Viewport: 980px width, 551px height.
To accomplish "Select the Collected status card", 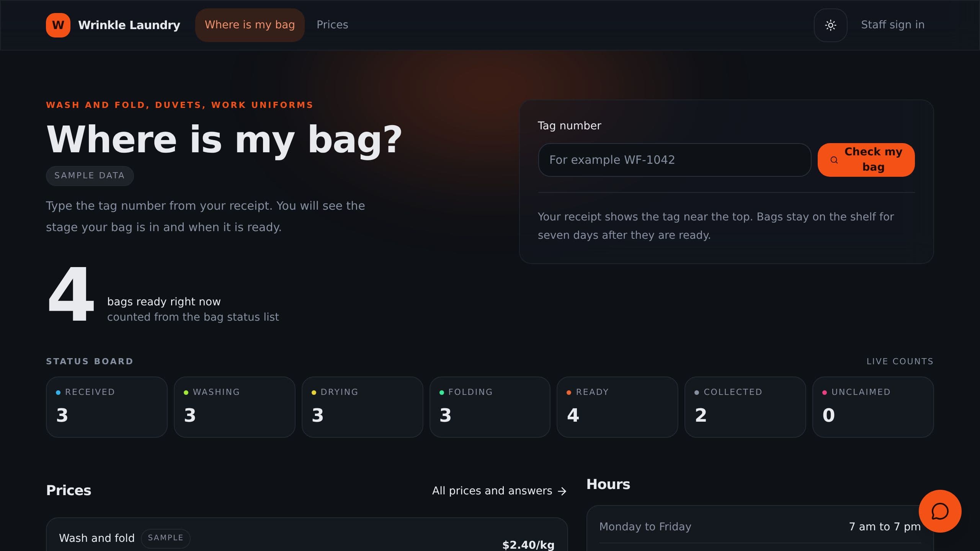I will [x=745, y=407].
